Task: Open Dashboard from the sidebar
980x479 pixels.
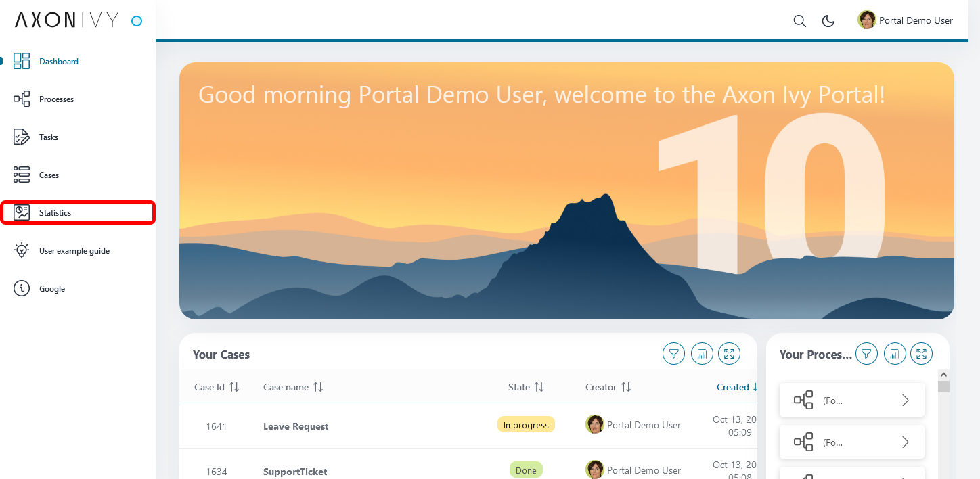Action: 78,61
